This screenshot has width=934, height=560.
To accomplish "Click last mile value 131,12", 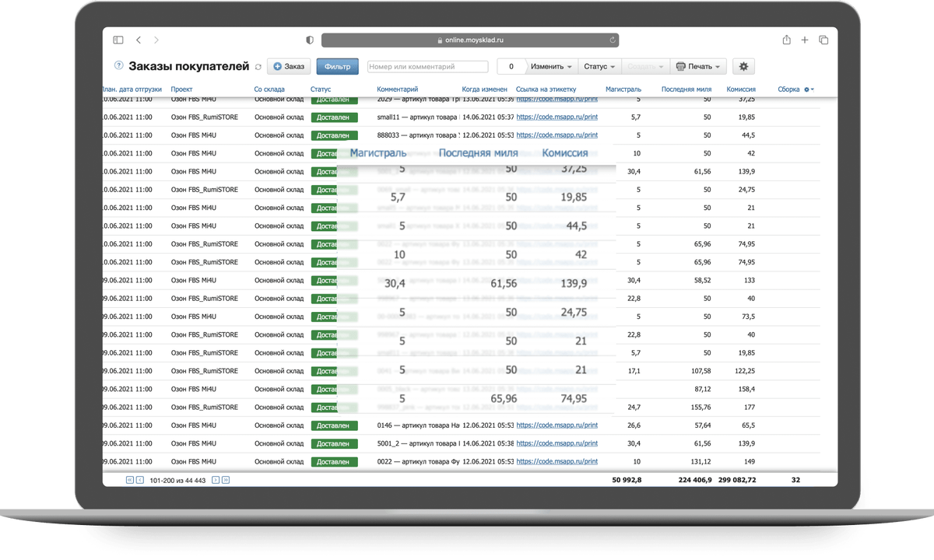I will (x=700, y=462).
